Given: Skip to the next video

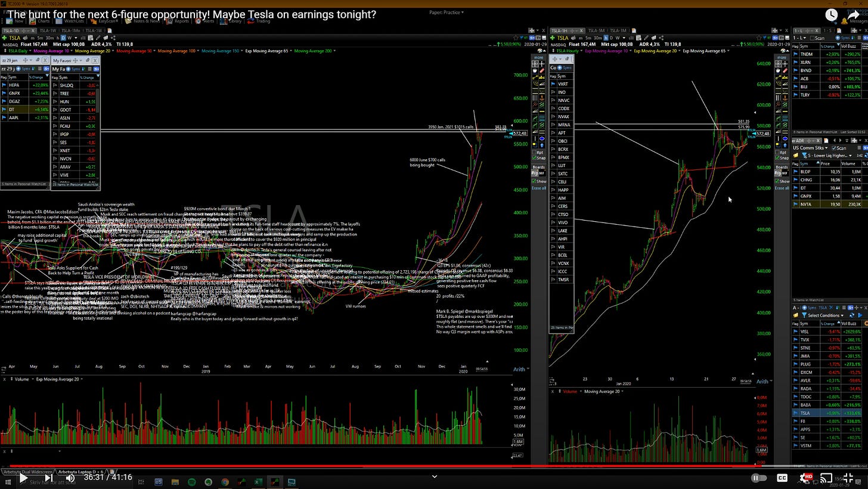Looking at the screenshot, I should coord(49,477).
